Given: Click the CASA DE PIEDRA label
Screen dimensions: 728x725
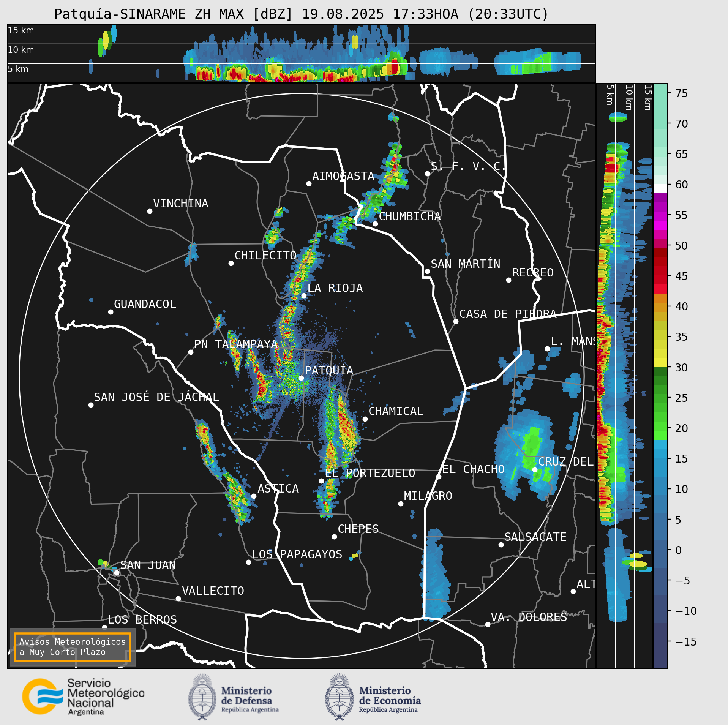Looking at the screenshot, I should (508, 314).
